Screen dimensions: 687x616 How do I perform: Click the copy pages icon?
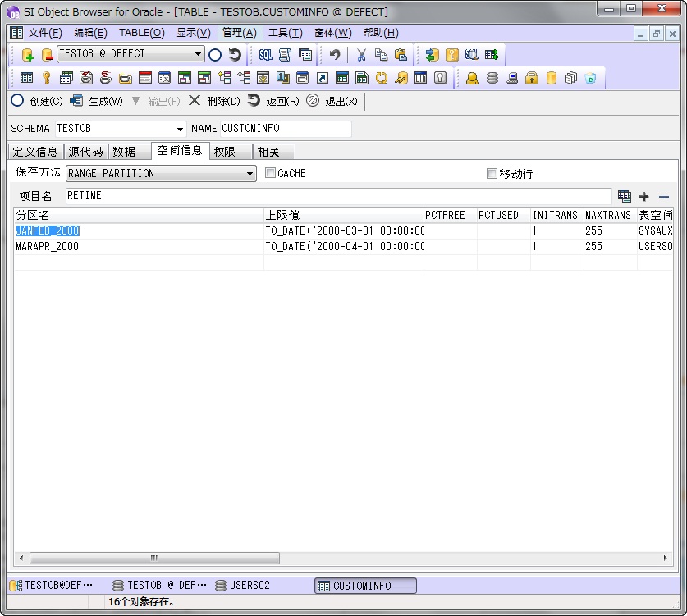click(381, 55)
